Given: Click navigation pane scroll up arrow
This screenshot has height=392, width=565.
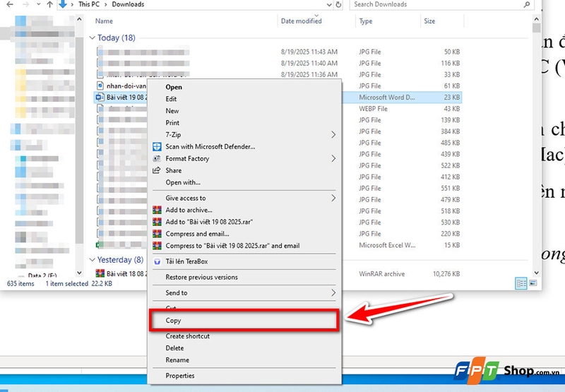Looking at the screenshot, I should [79, 20].
